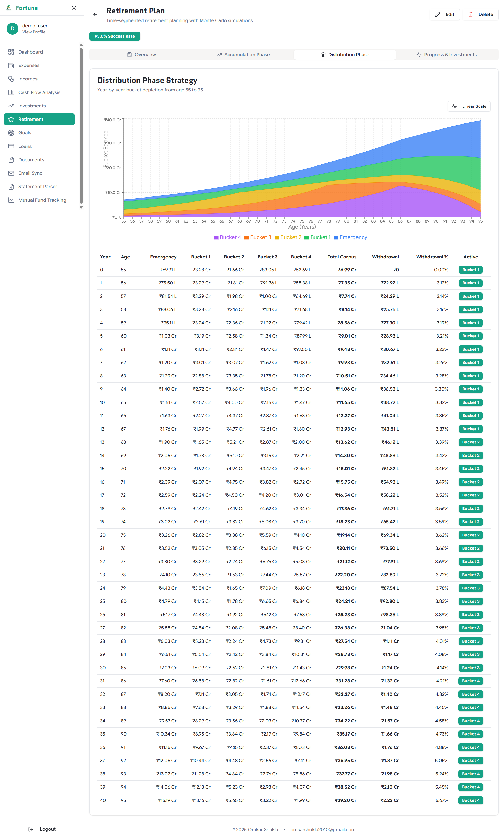Switch to Progress & Investments tab

click(x=446, y=55)
